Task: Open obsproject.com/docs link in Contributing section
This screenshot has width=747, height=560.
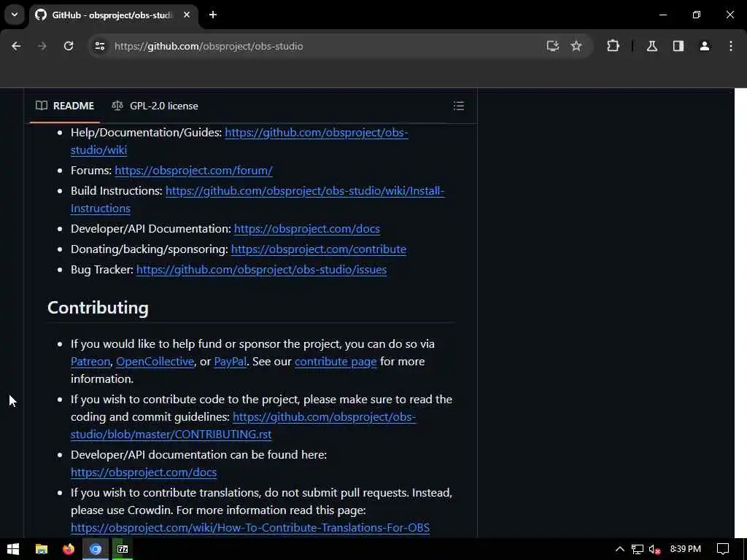Action: coord(144,472)
